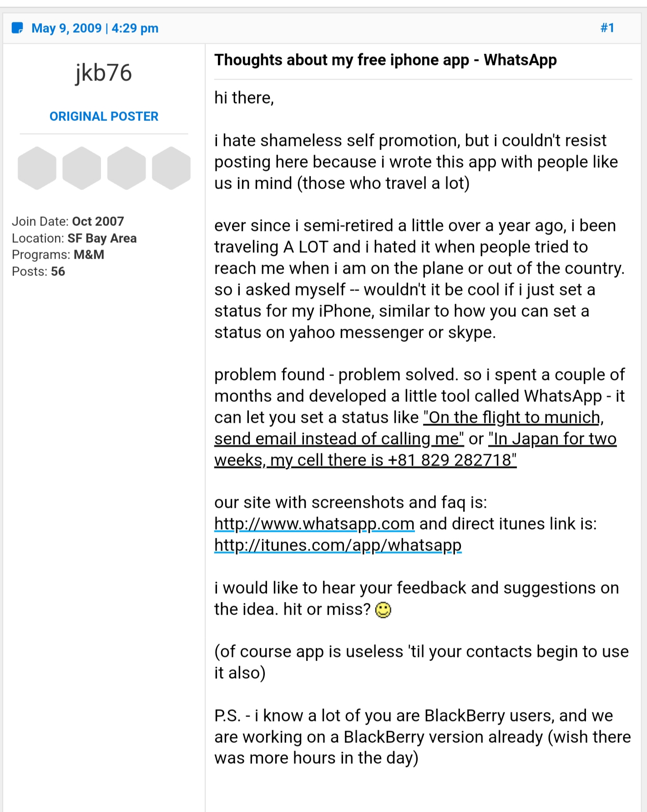Image resolution: width=647 pixels, height=812 pixels.
Task: Click the join date "Oct 2007"
Action: click(98, 221)
